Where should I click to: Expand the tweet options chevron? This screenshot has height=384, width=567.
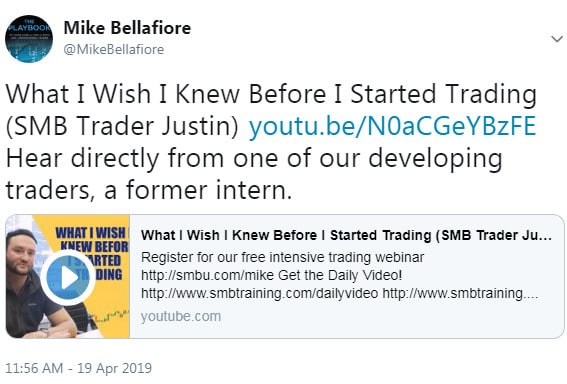point(557,39)
